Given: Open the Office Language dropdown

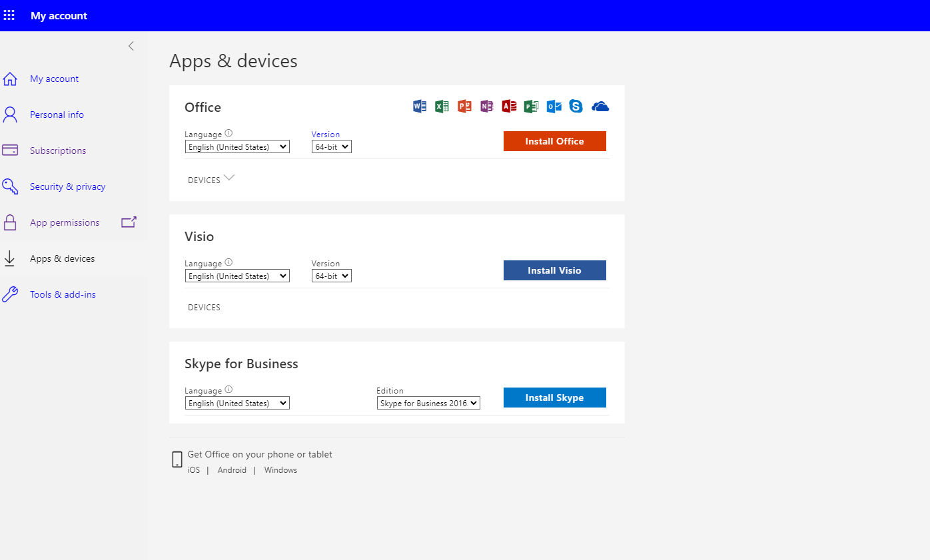Looking at the screenshot, I should coord(237,146).
